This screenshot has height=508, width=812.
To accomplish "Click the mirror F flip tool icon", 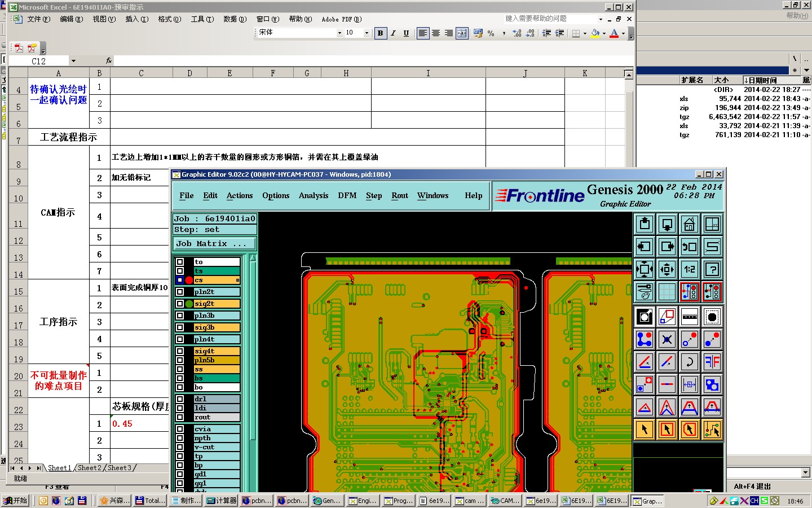I will 712,362.
